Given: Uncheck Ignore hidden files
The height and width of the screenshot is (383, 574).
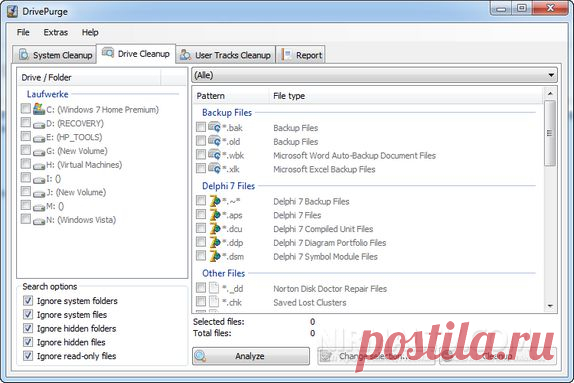Looking at the screenshot, I should click(28, 342).
